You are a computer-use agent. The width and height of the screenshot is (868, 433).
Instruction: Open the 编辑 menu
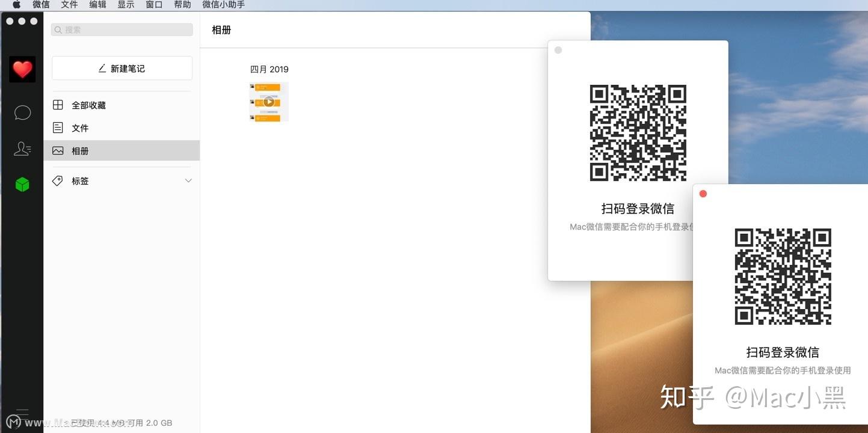[x=97, y=5]
